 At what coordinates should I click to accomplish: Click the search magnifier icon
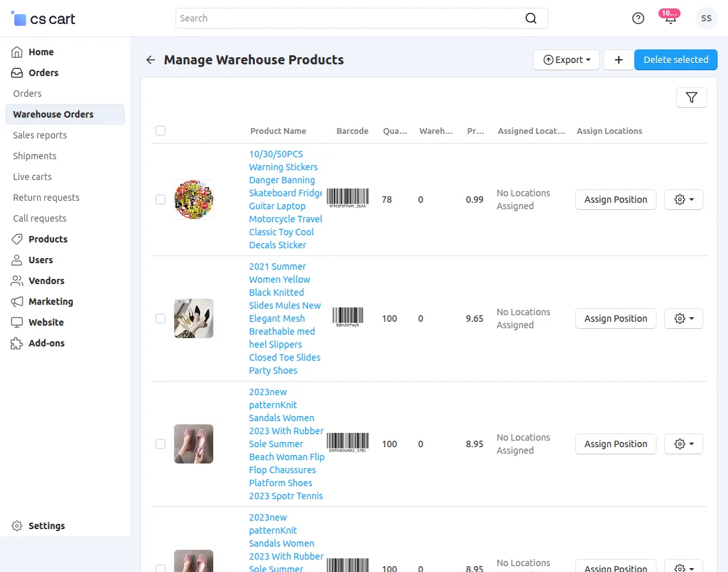[x=531, y=18]
